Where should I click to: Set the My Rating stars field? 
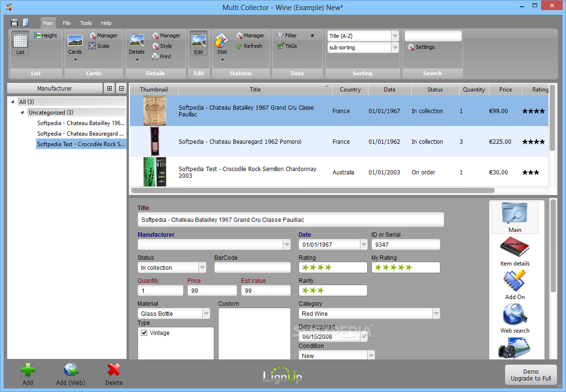click(x=406, y=267)
